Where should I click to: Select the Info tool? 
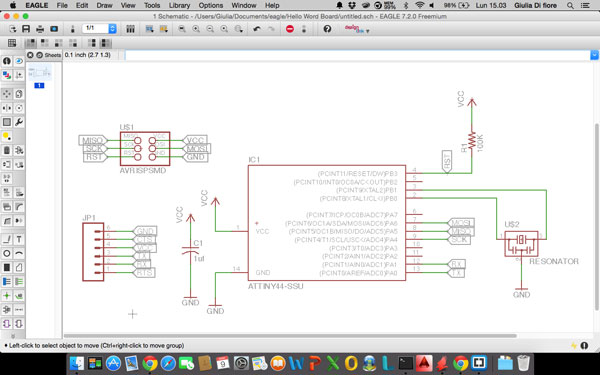[x=7, y=61]
